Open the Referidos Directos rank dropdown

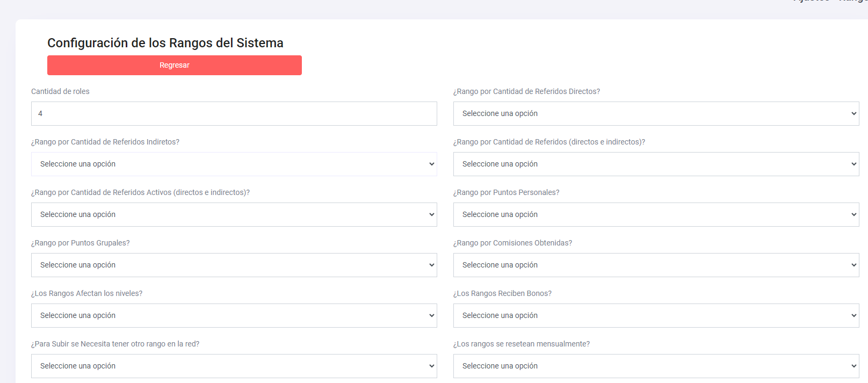pos(655,113)
